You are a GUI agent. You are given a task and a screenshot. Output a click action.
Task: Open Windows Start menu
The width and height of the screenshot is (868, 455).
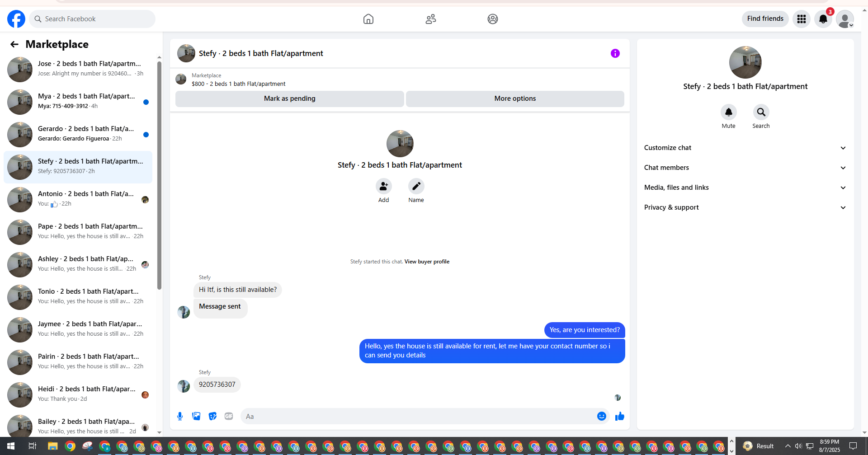click(x=11, y=446)
